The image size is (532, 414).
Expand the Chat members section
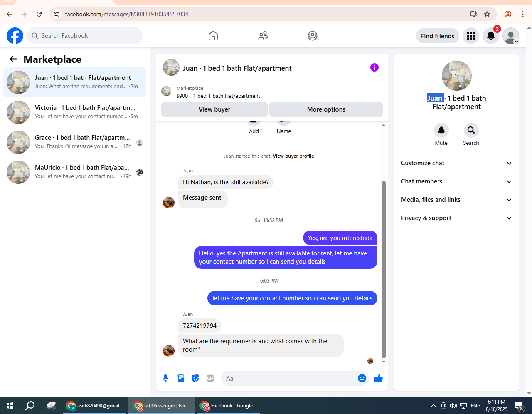pyautogui.click(x=456, y=181)
